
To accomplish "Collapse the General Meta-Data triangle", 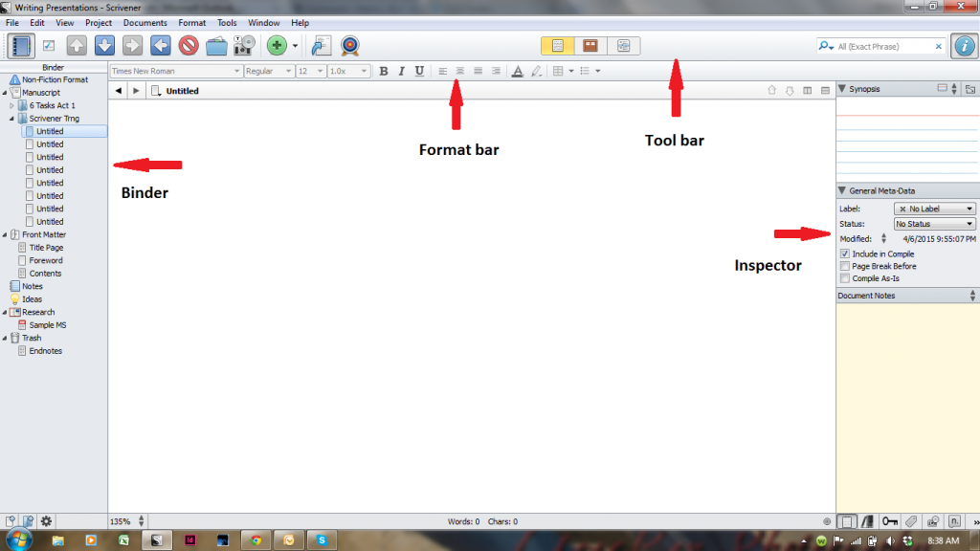I will pos(842,190).
